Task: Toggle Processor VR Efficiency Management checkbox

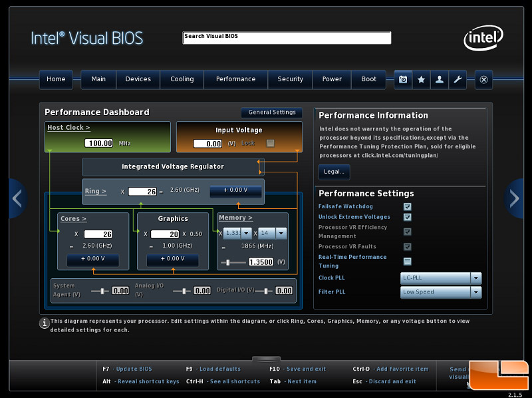Action: tap(408, 232)
